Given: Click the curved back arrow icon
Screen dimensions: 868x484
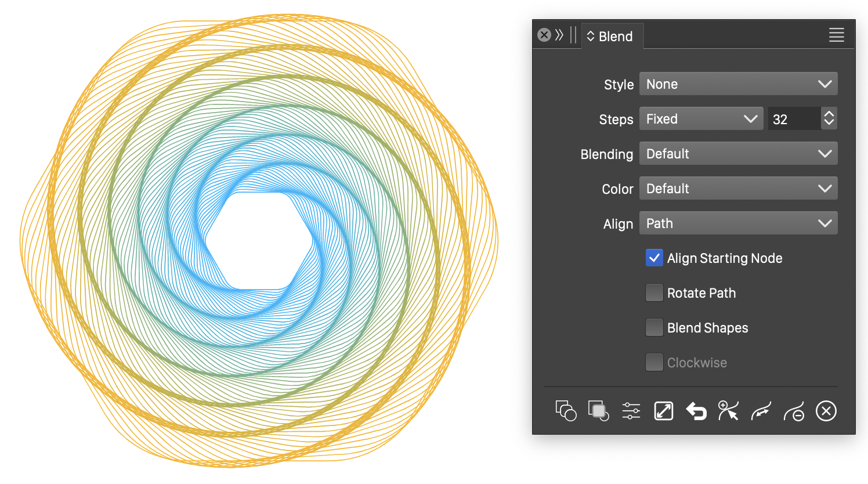Looking at the screenshot, I should click(696, 411).
